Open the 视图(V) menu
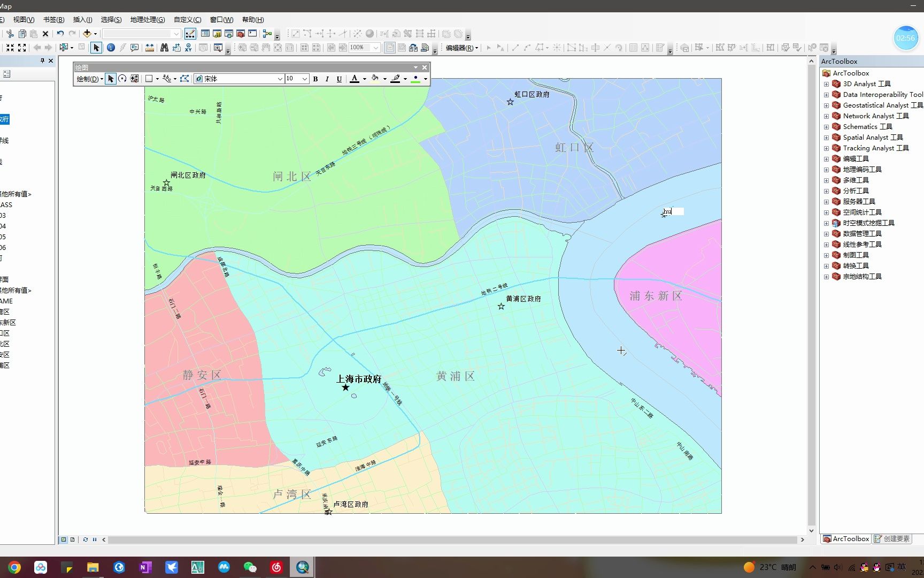Image resolution: width=924 pixels, height=578 pixels. coord(24,19)
